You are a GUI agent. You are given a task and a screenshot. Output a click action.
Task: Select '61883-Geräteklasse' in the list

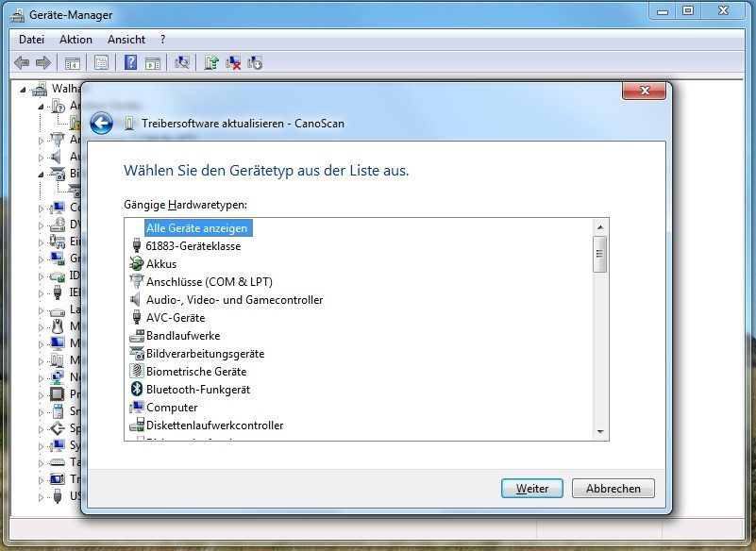click(193, 246)
